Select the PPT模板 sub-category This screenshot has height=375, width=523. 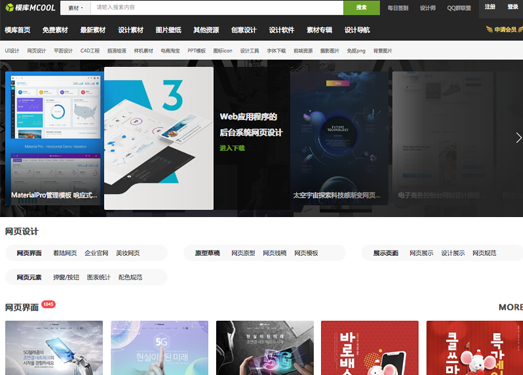196,51
